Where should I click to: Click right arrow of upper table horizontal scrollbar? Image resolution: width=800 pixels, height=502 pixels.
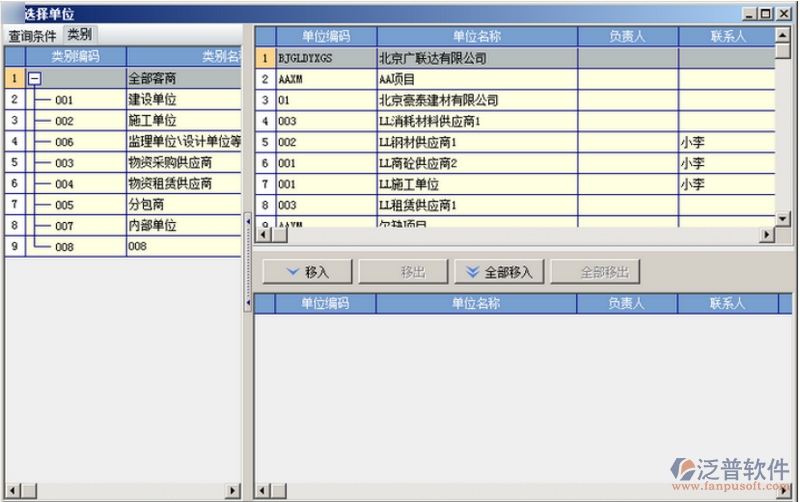click(x=767, y=234)
